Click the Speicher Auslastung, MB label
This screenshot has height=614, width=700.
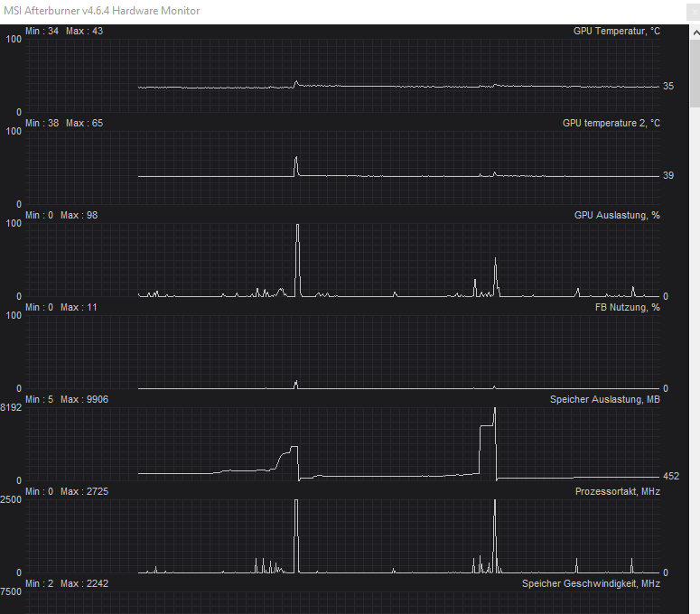point(605,399)
